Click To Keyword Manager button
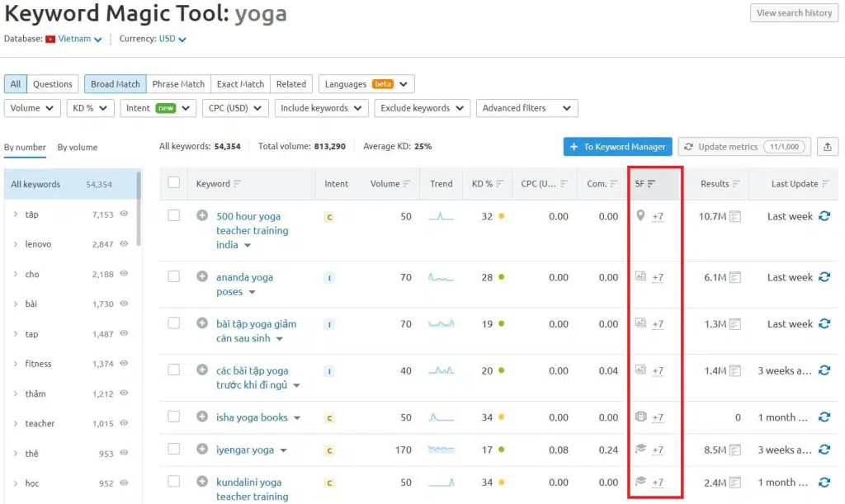The image size is (845, 504). coord(617,147)
